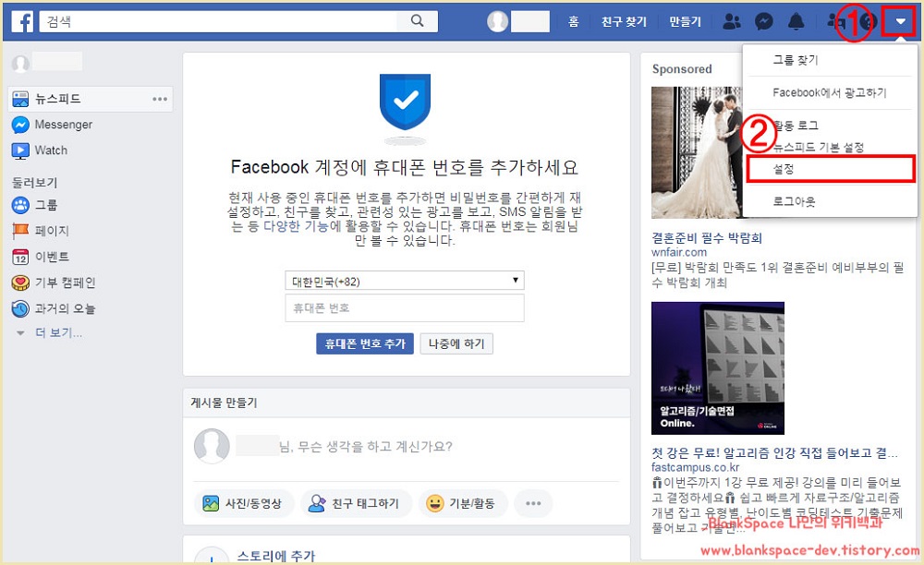Screen dimensions: 924x565
Task: Click the wnfair.com link
Action: 679,252
